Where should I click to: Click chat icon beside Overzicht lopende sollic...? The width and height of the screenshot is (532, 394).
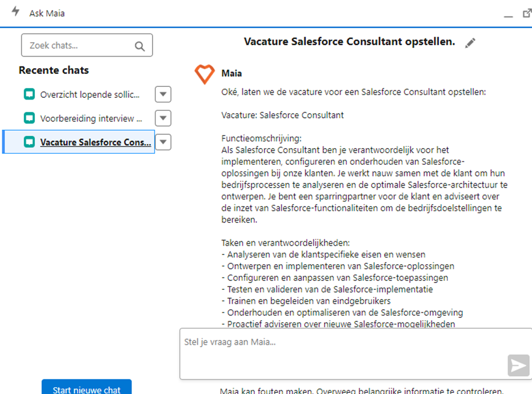tap(29, 94)
